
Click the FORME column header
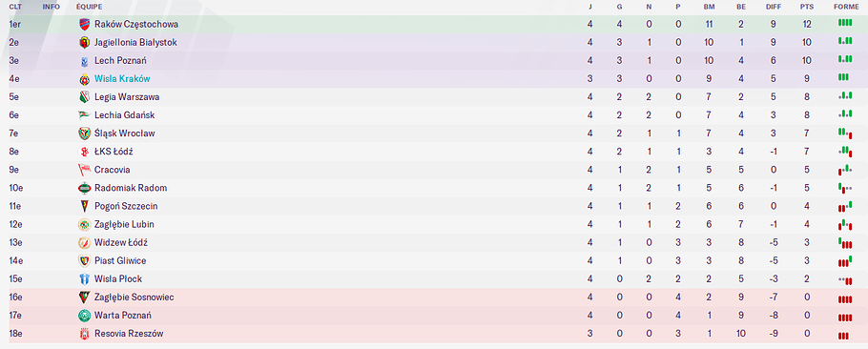coord(845,7)
